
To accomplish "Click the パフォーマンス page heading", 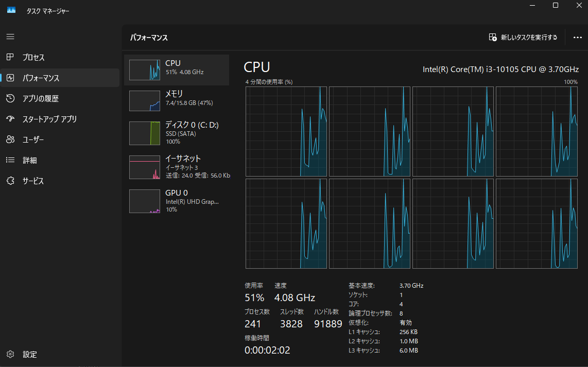I will point(149,38).
